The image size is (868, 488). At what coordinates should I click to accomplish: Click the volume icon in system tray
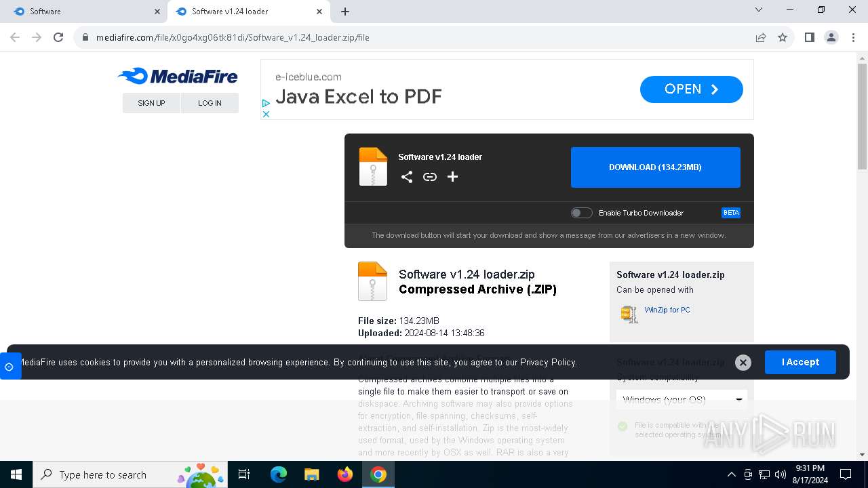[780, 474]
